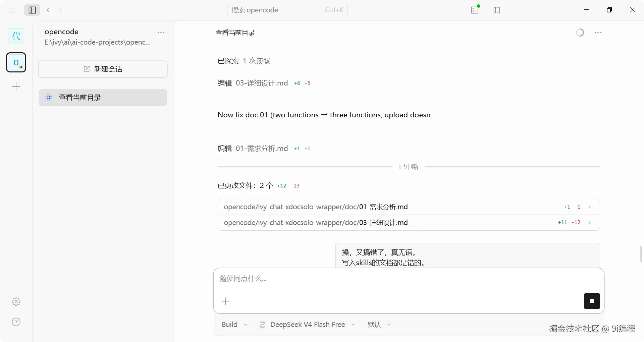Stop generation with the black stop button
The width and height of the screenshot is (644, 342).
tap(592, 301)
